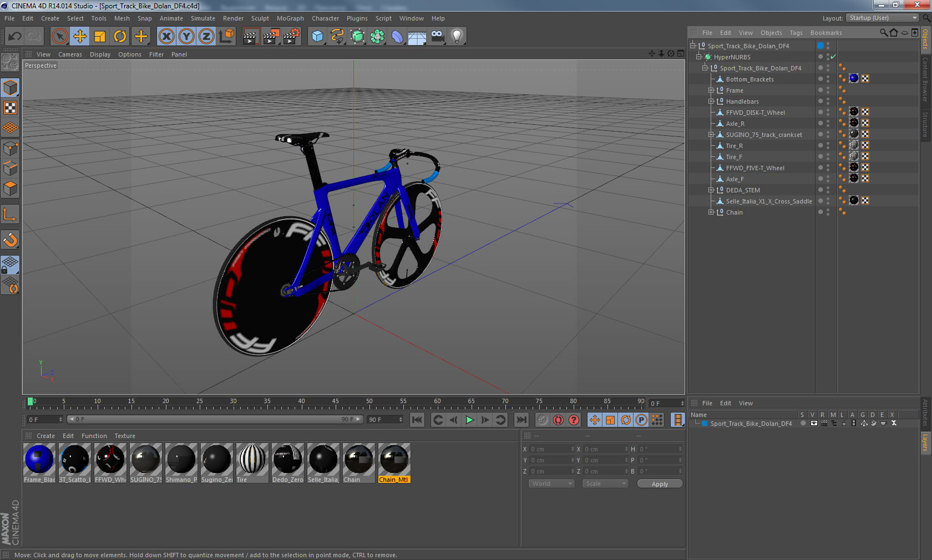Expand SUGINO_75_track_crankset node
Image resolution: width=932 pixels, height=560 pixels.
tap(711, 134)
